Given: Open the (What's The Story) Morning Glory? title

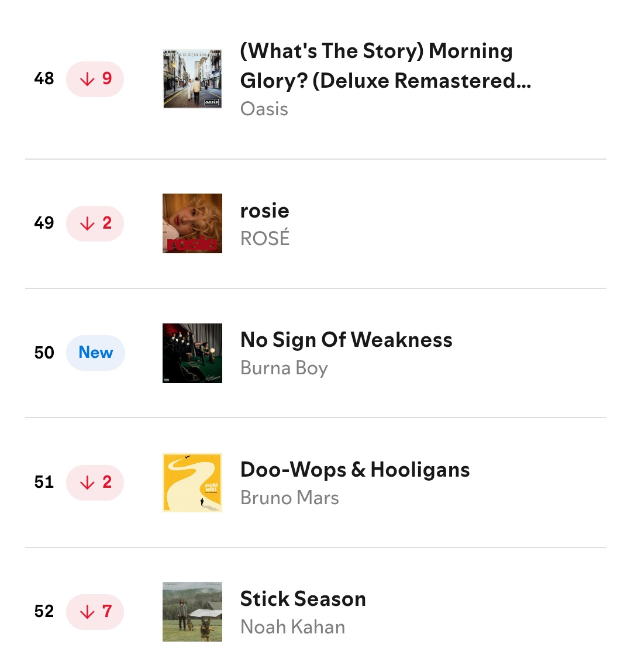Looking at the screenshot, I should (385, 66).
